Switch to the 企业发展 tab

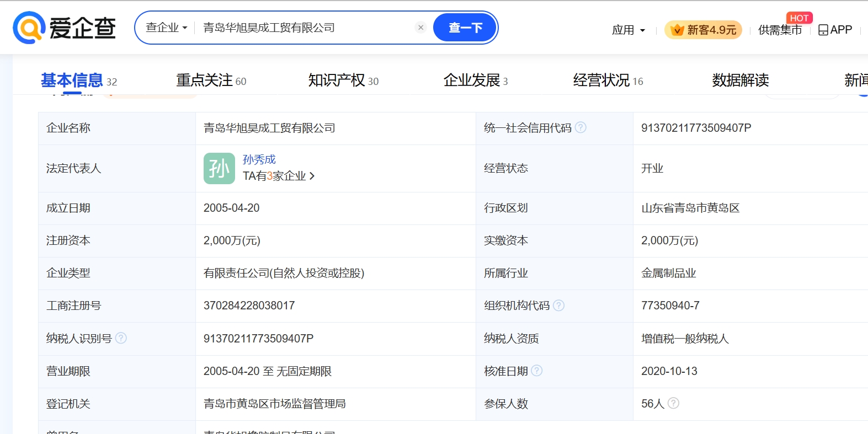pos(475,81)
